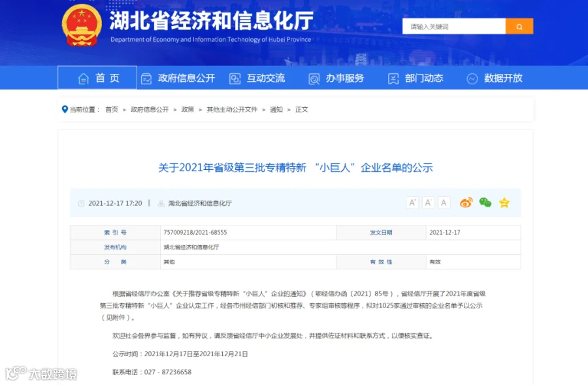This screenshot has width=588, height=385.
Task: Reset font size with plain A icon
Action: (x=444, y=203)
